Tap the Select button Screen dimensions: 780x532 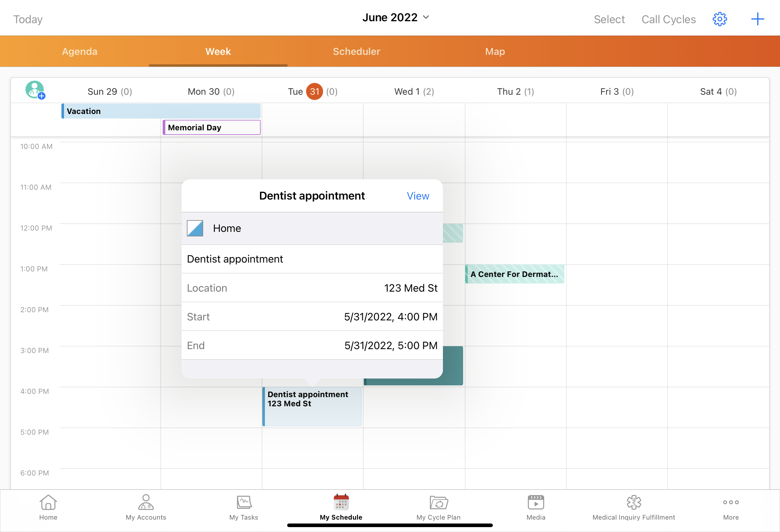609,20
